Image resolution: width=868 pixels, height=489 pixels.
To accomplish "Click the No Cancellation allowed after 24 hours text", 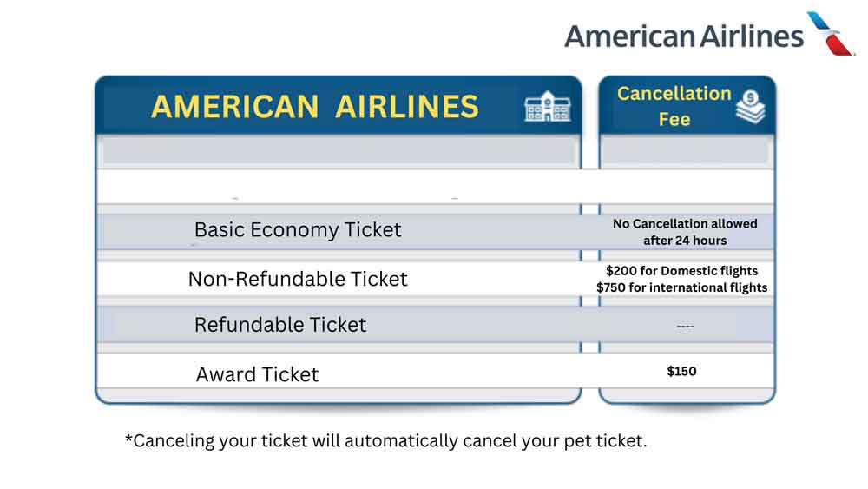I will pyautogui.click(x=685, y=232).
